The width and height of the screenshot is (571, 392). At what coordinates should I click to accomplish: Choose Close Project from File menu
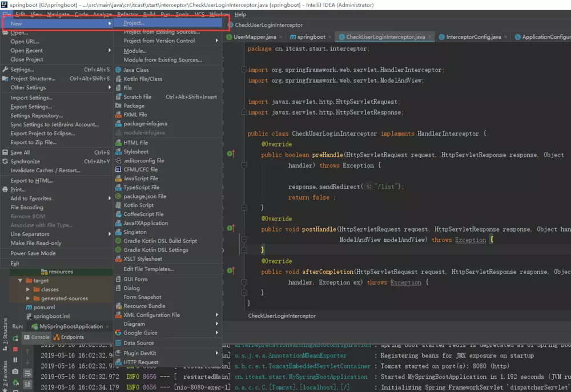[57, 59]
